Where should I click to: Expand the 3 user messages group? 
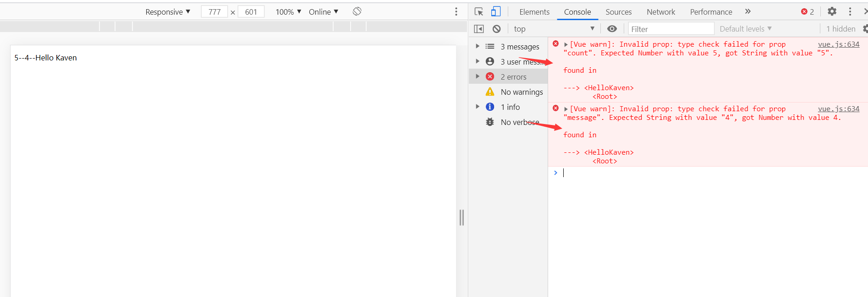pyautogui.click(x=478, y=61)
